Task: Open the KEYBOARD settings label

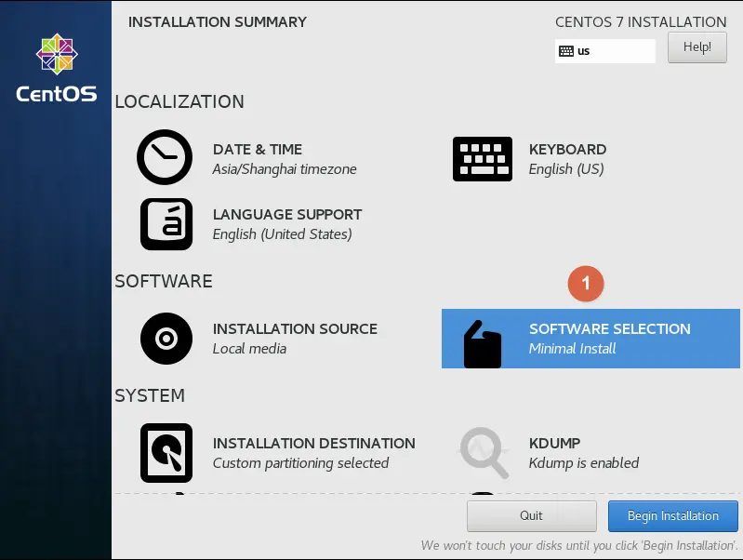Action: [x=567, y=150]
